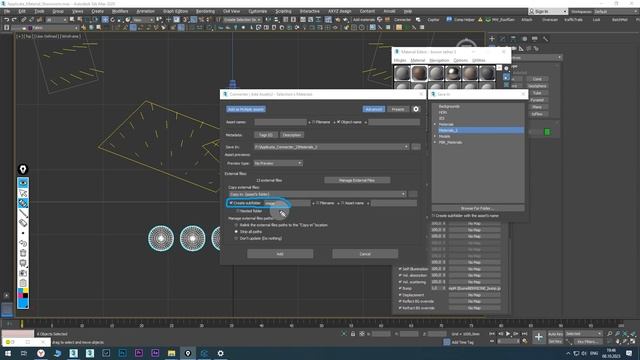Open the Utilities wrench tab in command panel
640x360 pixels.
[545, 39]
